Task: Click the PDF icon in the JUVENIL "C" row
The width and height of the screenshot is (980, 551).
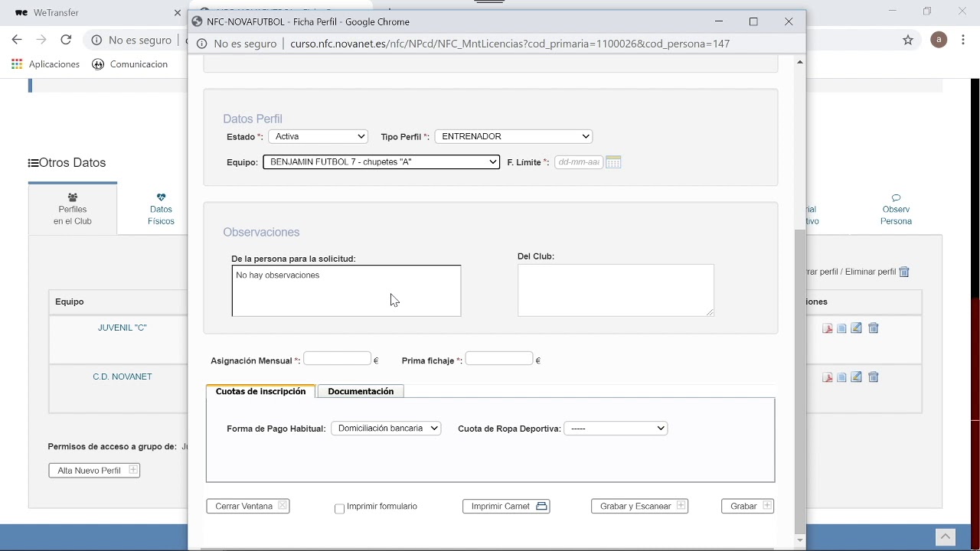Action: pos(828,328)
